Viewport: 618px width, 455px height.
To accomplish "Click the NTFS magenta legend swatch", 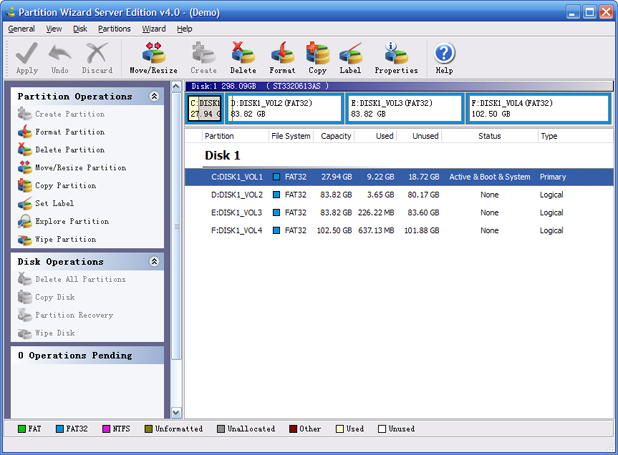I will pos(106,429).
